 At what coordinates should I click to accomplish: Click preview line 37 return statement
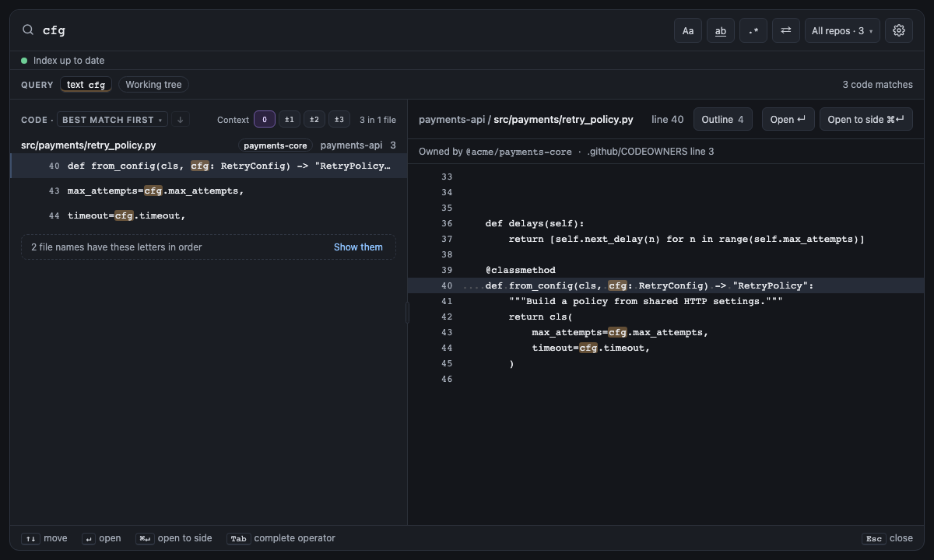point(686,239)
